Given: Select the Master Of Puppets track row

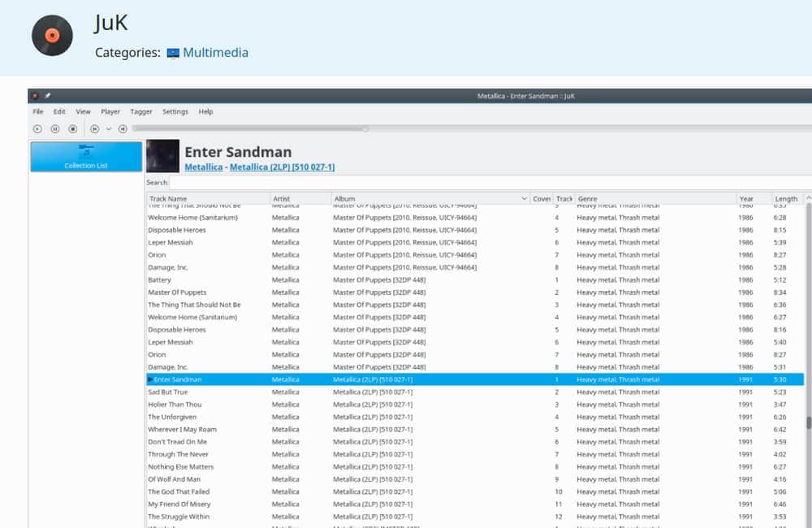Looking at the screenshot, I should 475,292.
